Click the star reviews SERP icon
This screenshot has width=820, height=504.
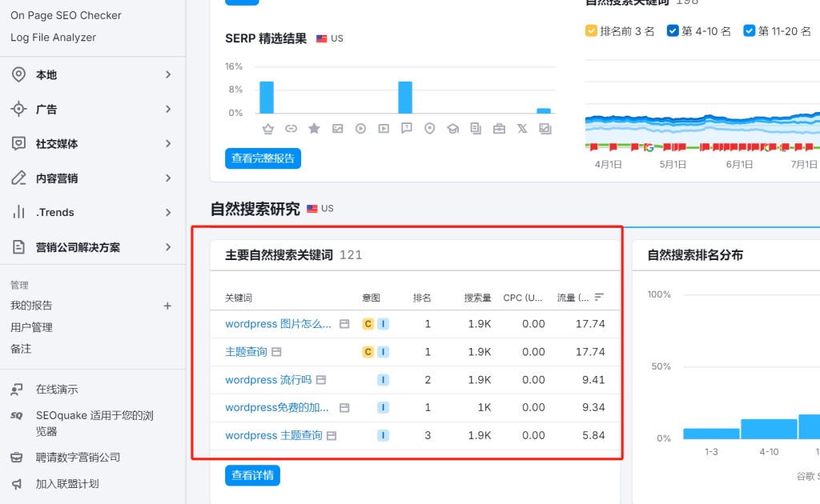tap(314, 129)
